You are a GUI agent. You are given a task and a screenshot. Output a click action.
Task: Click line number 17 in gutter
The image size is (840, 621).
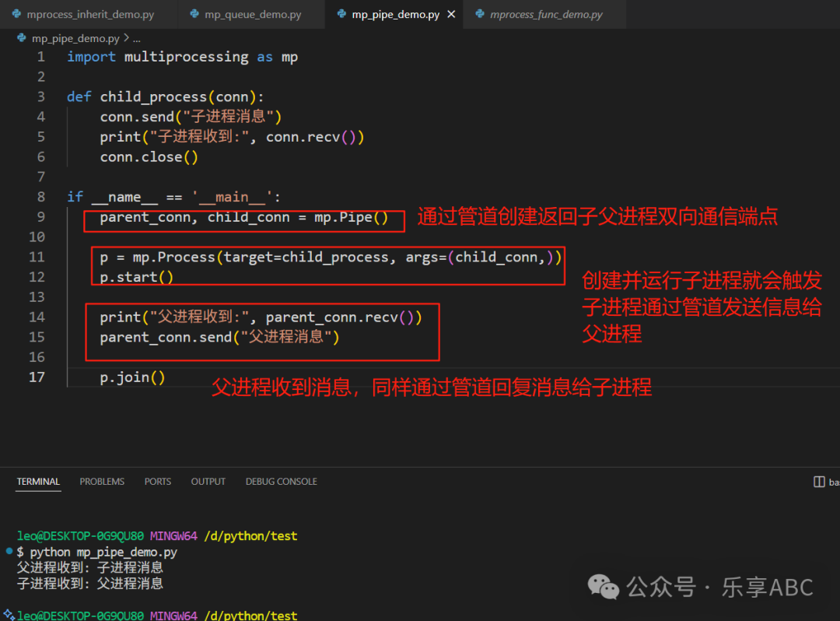pos(37,377)
